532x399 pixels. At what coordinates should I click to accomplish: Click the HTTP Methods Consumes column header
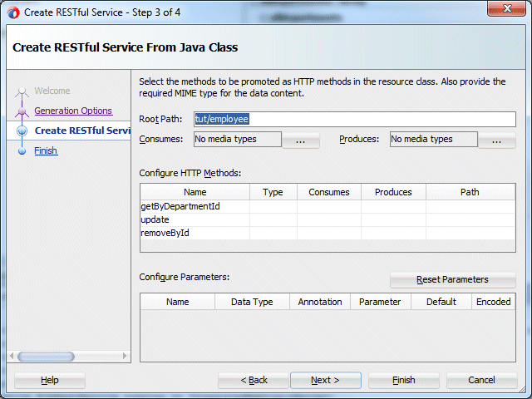329,192
